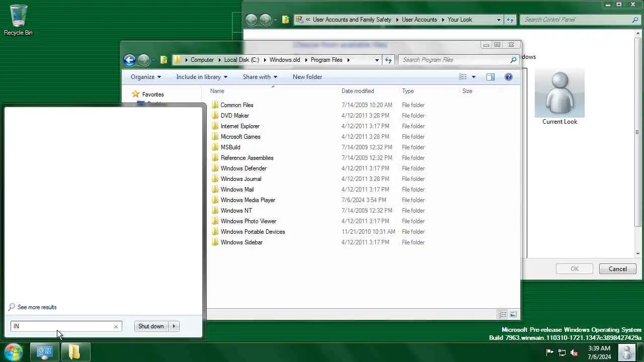Screen dimensions: 644x362
Task: Click New folder in the Explorer toolbar
Action: (307, 77)
